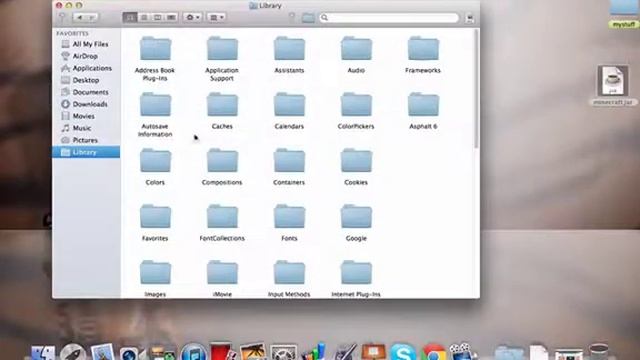Open AirDrop from the sidebar
Screen dimensions: 640x360
87,56
